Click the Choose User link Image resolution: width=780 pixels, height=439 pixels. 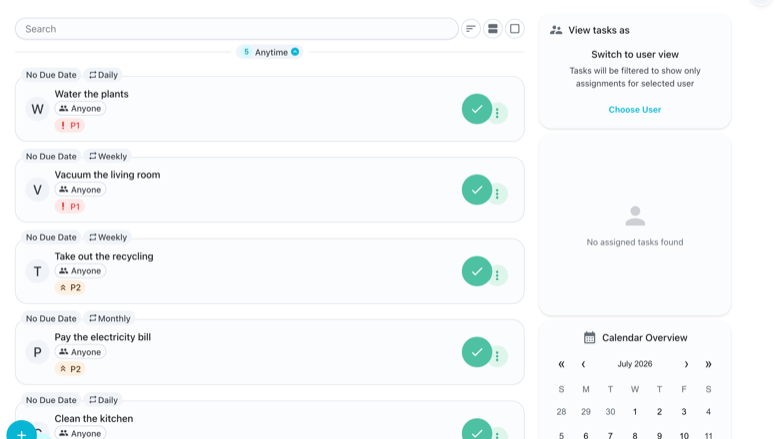pos(635,110)
